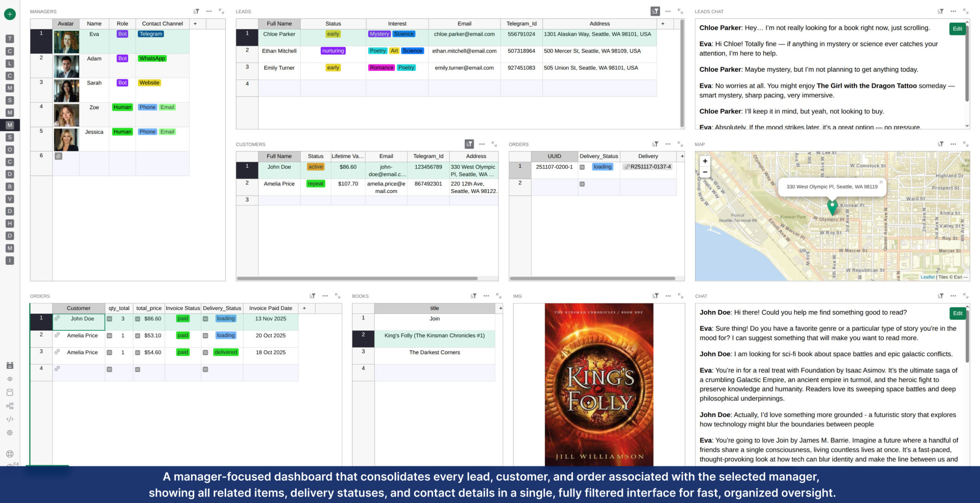Viewport: 980px width, 503px height.
Task: Toggle the LEADS sort and filter button
Action: pyautogui.click(x=655, y=11)
